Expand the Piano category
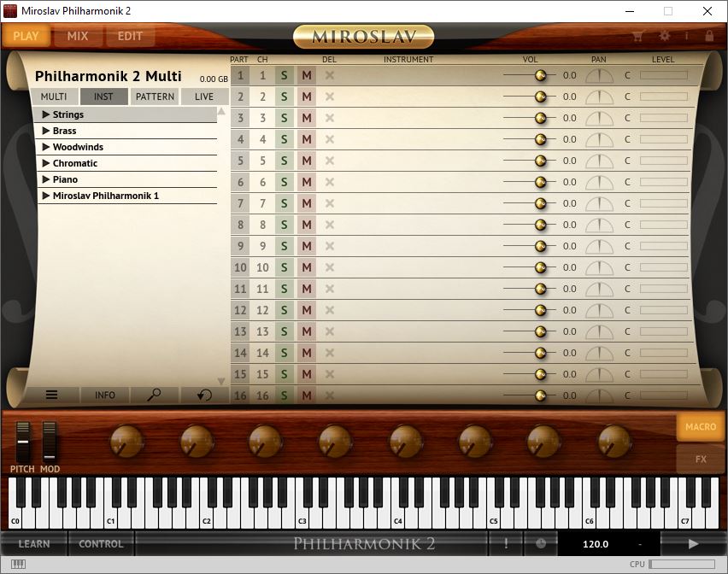This screenshot has width=728, height=574. (x=46, y=179)
